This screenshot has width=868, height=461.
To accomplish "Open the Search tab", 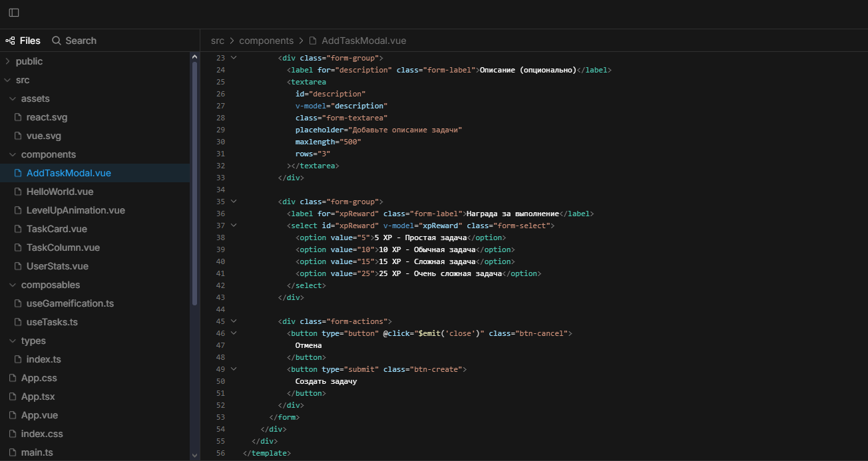I will coord(74,41).
